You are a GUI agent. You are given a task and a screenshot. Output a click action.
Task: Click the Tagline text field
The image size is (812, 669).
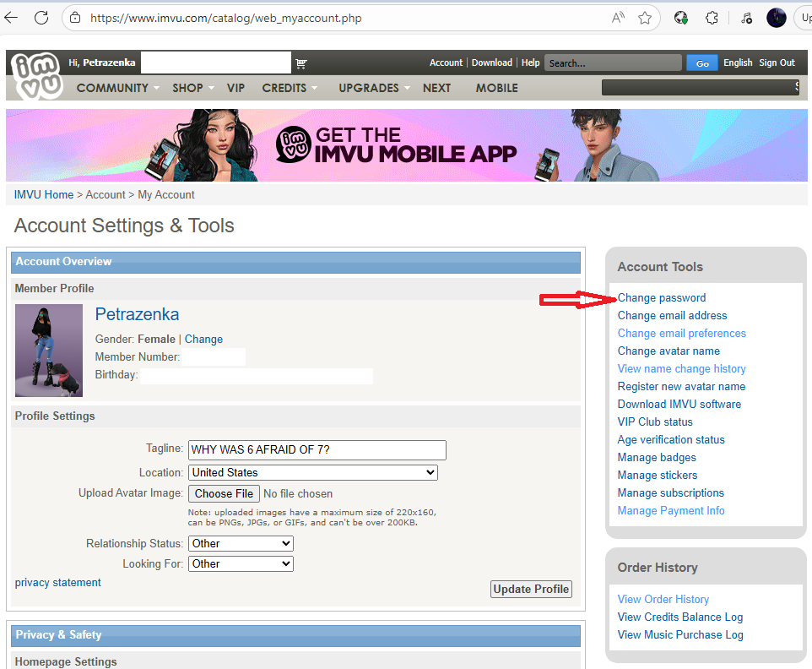coord(317,449)
